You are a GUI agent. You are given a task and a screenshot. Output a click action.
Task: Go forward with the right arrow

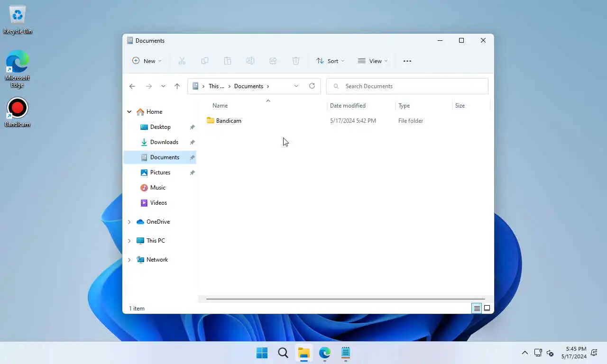[x=149, y=86]
